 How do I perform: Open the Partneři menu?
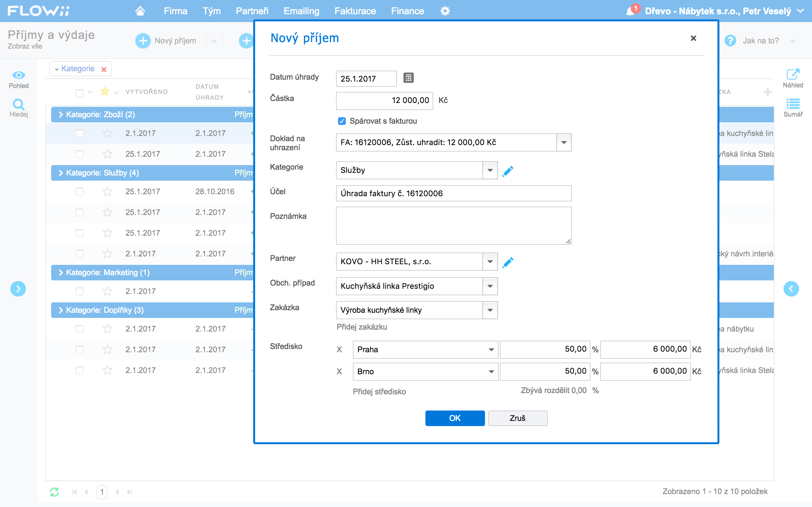(252, 11)
